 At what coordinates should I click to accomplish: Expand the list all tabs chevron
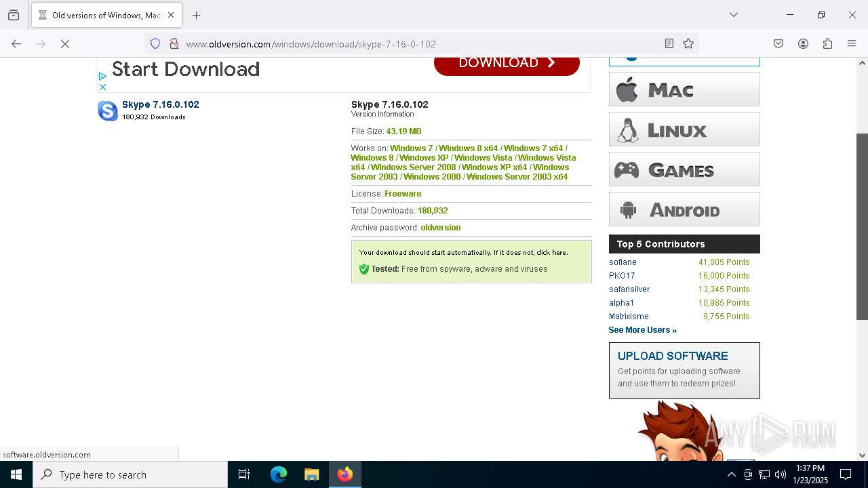coord(734,15)
